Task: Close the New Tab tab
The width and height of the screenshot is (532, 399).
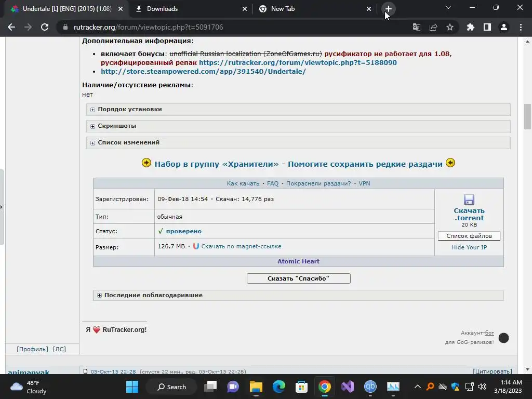Action: (369, 9)
